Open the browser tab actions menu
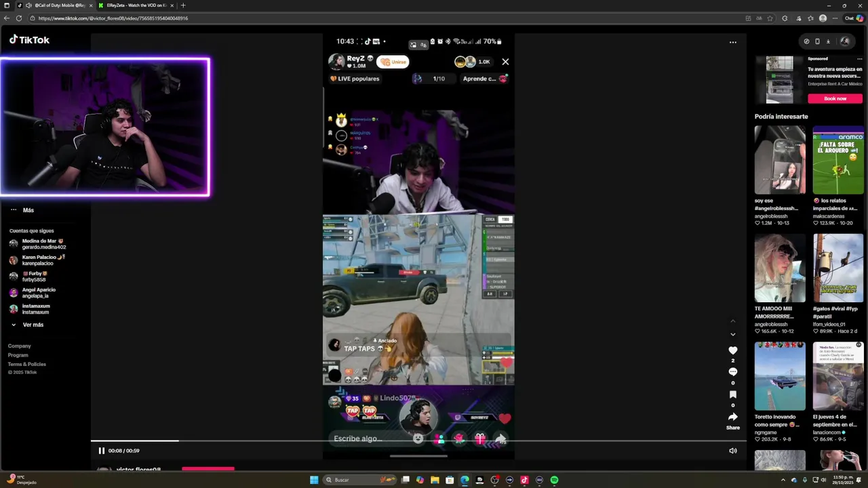Viewport: 868px width, 488px height. point(7,5)
